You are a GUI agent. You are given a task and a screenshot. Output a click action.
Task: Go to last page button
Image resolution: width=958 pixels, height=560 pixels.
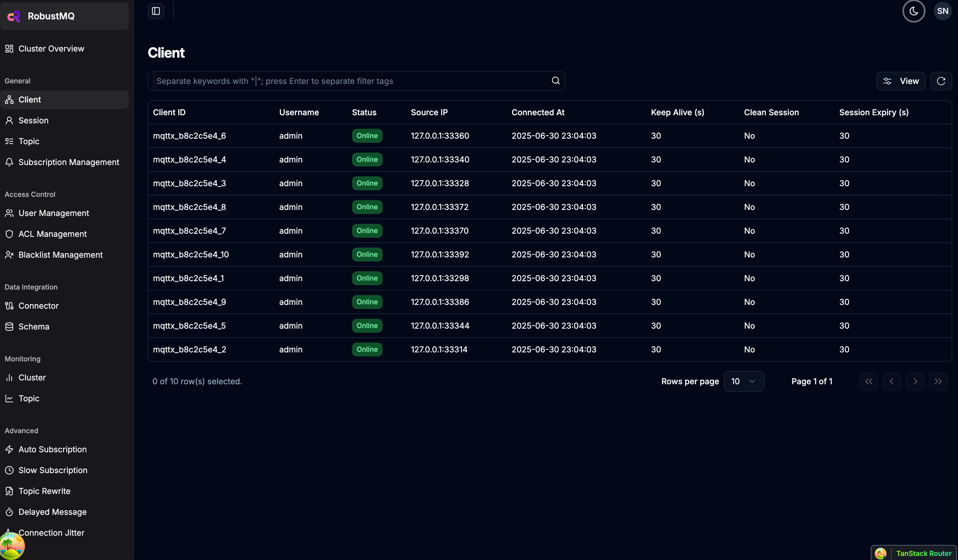pyautogui.click(x=938, y=381)
